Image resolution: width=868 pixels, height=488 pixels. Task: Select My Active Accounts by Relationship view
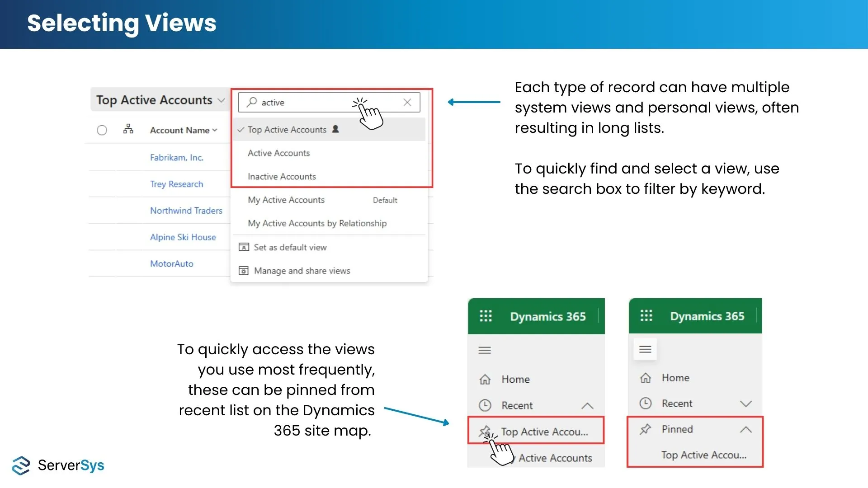(317, 223)
